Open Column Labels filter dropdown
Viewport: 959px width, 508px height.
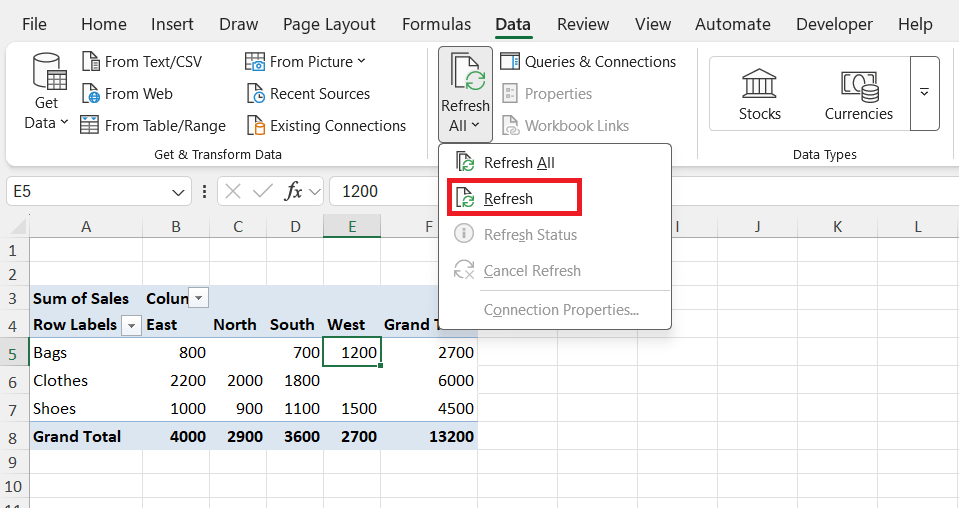(x=199, y=298)
